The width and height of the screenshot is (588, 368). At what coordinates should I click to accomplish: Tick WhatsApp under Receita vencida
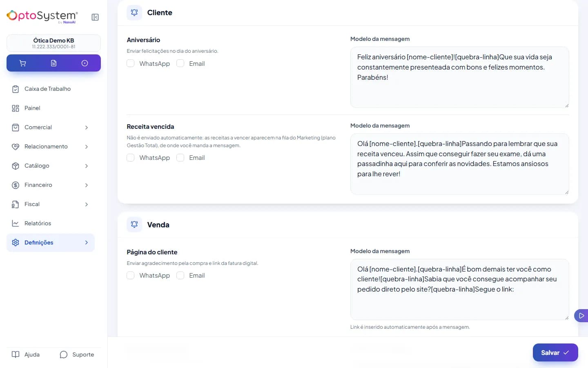[x=131, y=158]
